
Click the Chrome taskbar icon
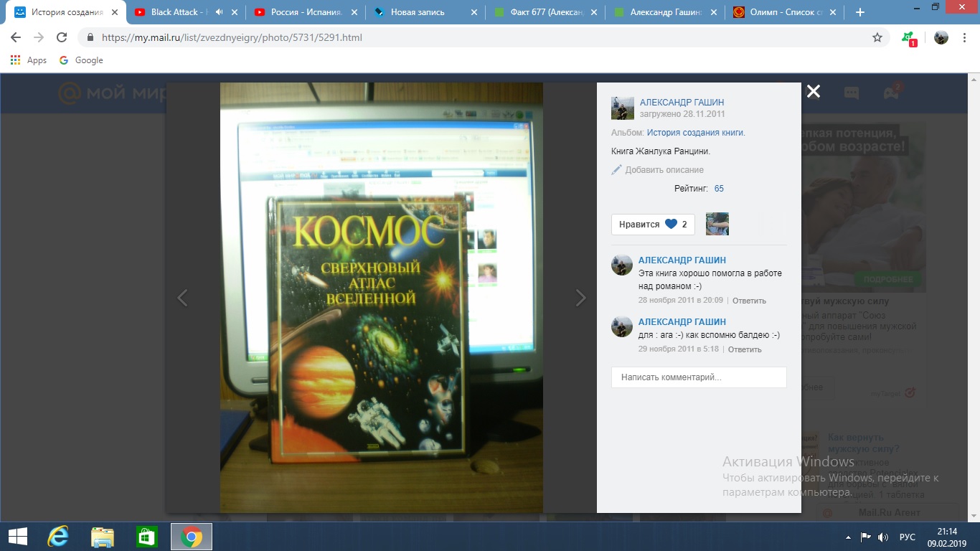coord(191,537)
